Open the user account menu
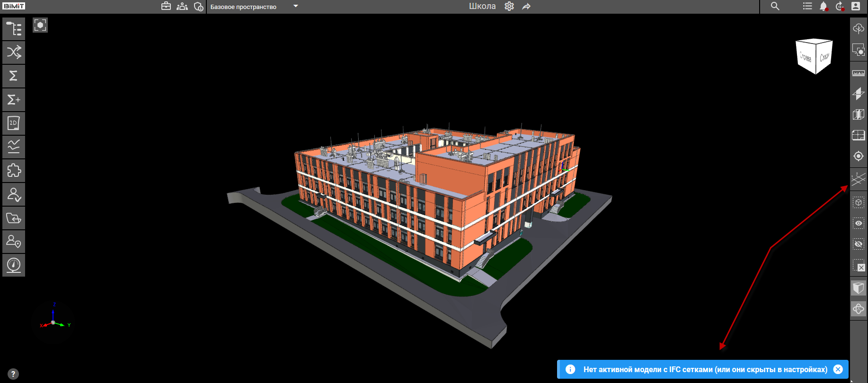Image resolution: width=868 pixels, height=383 pixels. point(856,6)
